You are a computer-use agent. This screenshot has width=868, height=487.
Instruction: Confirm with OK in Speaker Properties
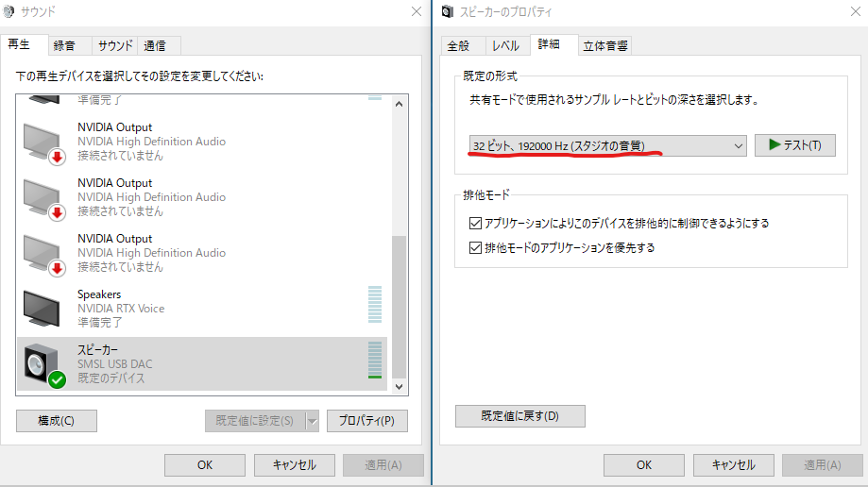tap(644, 465)
